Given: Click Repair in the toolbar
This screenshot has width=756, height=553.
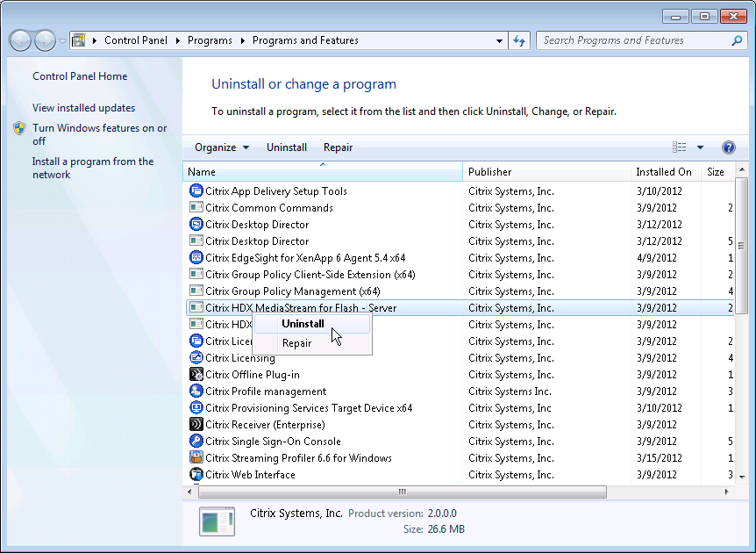Looking at the screenshot, I should 338,147.
